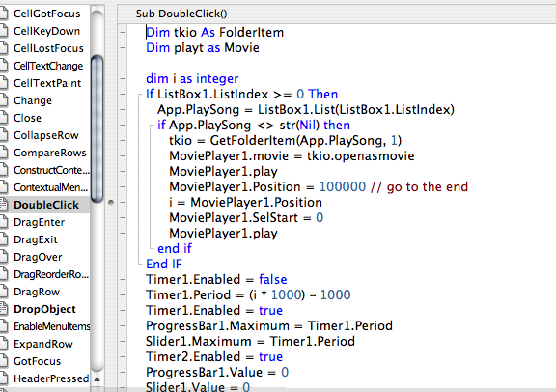Toggle breakpoint dash beside Timer2.Enabled = true
Image resolution: width=556 pixels, height=392 pixels.
point(123,356)
